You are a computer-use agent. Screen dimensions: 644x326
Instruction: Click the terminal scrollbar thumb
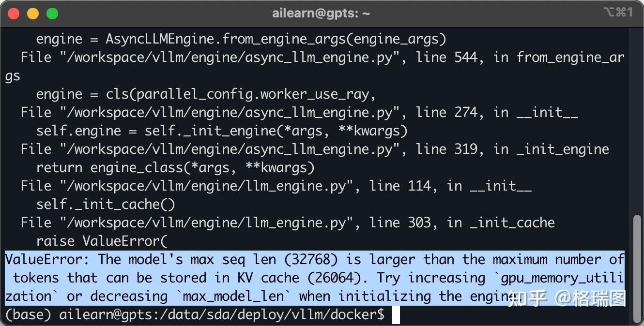(637, 268)
